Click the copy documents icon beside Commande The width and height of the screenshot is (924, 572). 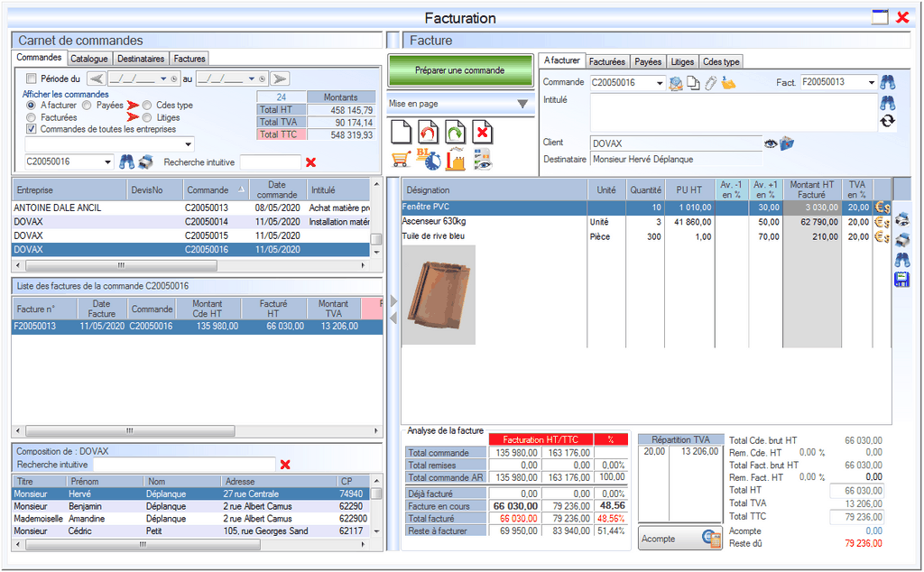(694, 84)
